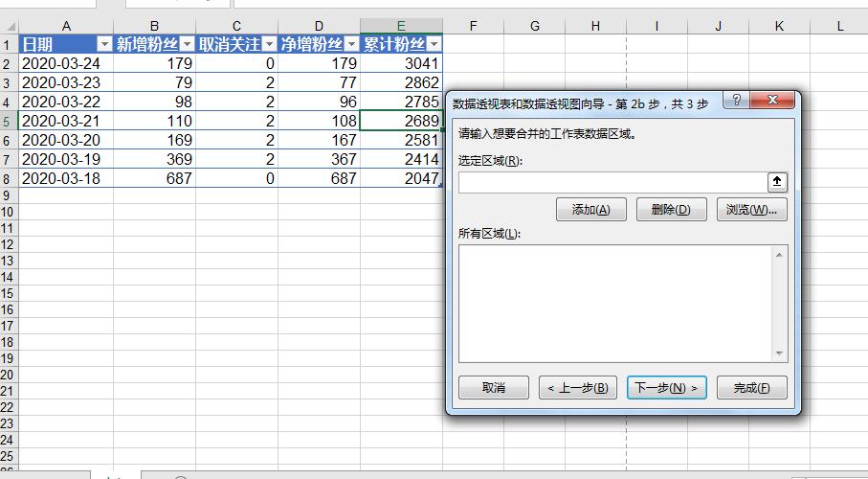Select column J header
This screenshot has width=868, height=479.
tap(718, 26)
